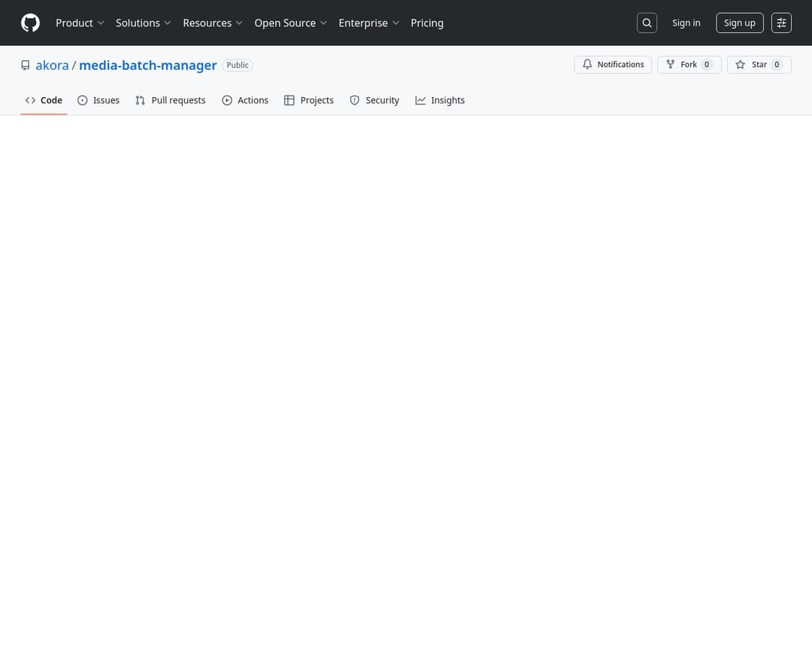This screenshot has height=650, width=812.
Task: Click the Sign up button
Action: click(740, 23)
